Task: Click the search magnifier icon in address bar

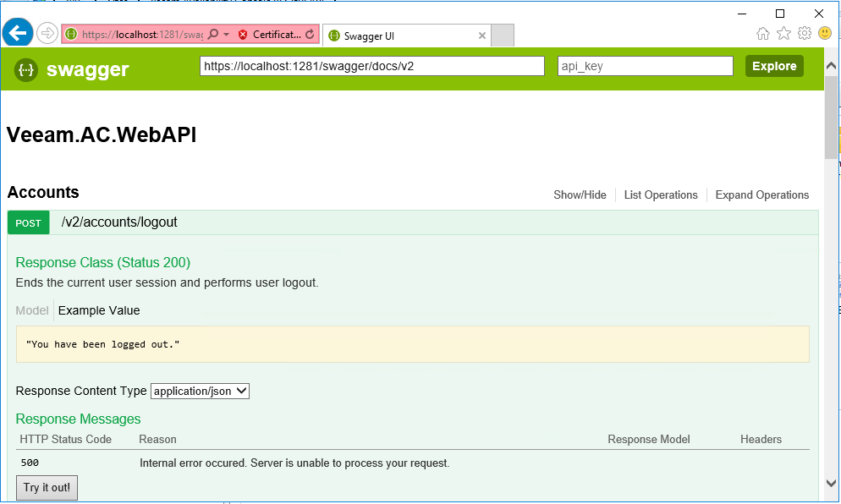Action: click(213, 35)
